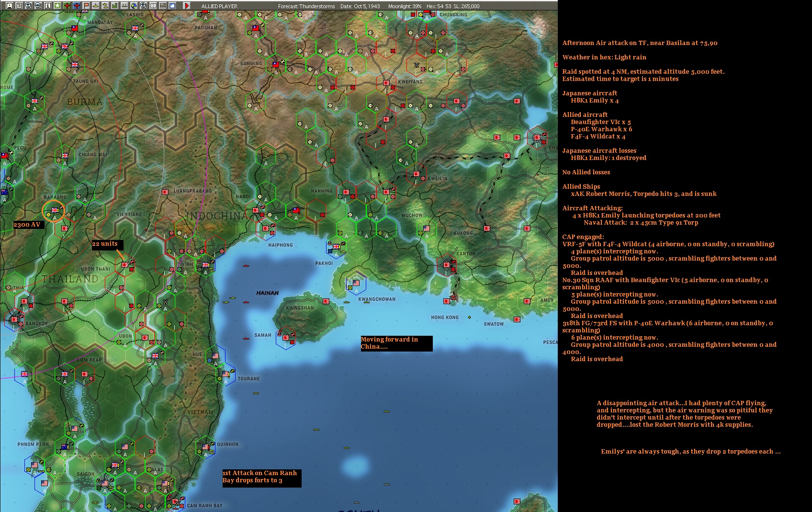Screen dimensions: 812x512
Task: Select the US flag unit near Kukong
Action: (x=427, y=228)
